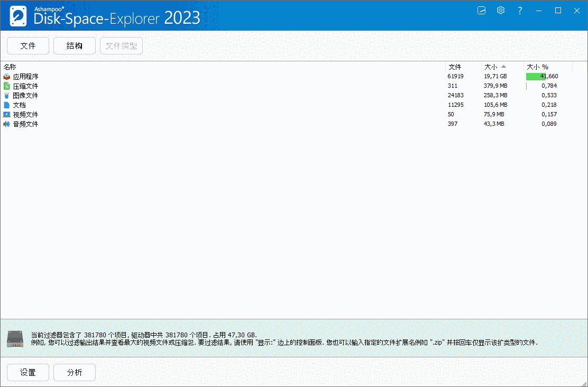This screenshot has height=387, width=588.
Task: Click the 大小 % column header
Action: point(537,67)
